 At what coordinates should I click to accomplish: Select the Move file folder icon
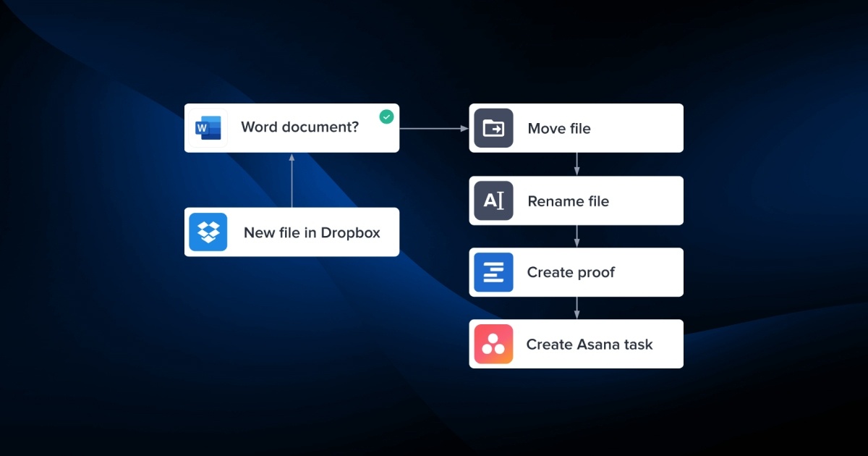[493, 128]
